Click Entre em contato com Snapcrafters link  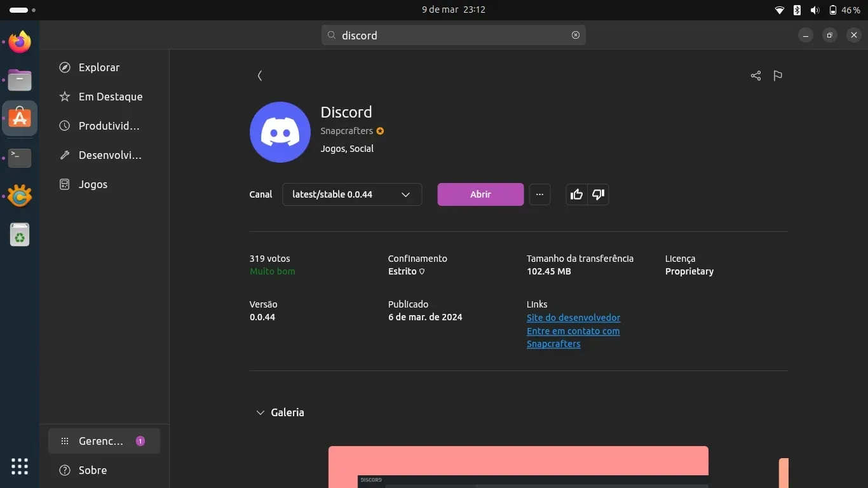(573, 331)
